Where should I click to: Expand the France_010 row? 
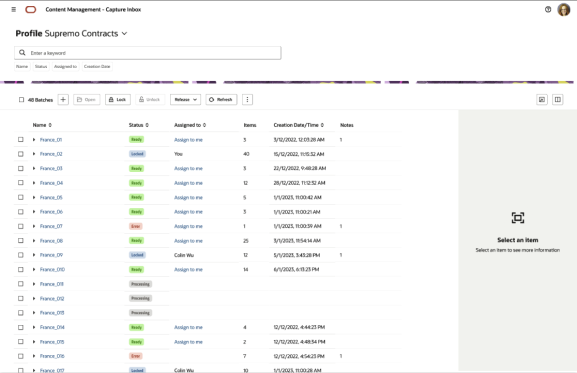[x=34, y=269]
